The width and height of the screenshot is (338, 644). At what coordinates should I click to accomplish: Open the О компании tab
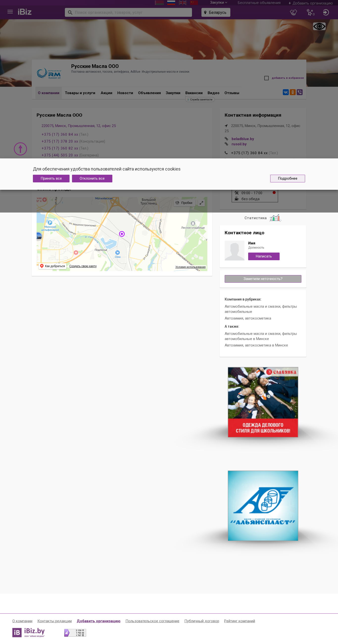tap(48, 93)
